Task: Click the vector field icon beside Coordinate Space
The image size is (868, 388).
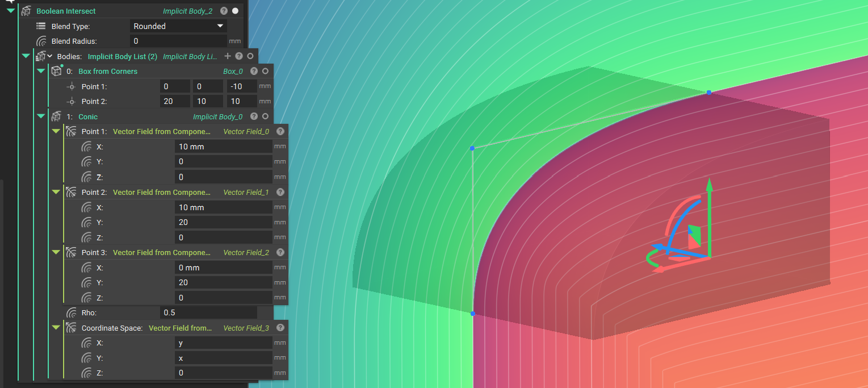Action: pos(72,328)
